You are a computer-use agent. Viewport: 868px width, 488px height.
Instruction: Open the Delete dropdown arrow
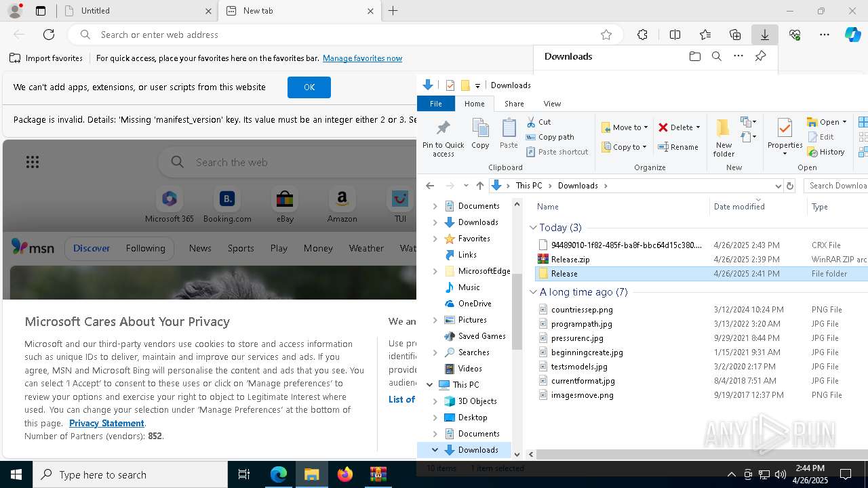pos(698,127)
